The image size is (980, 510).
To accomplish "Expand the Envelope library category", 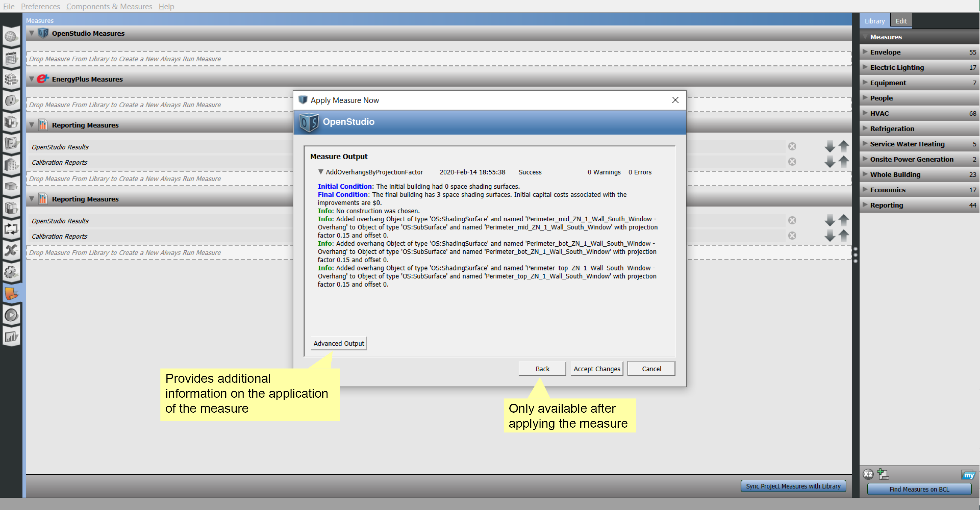I will coord(865,52).
